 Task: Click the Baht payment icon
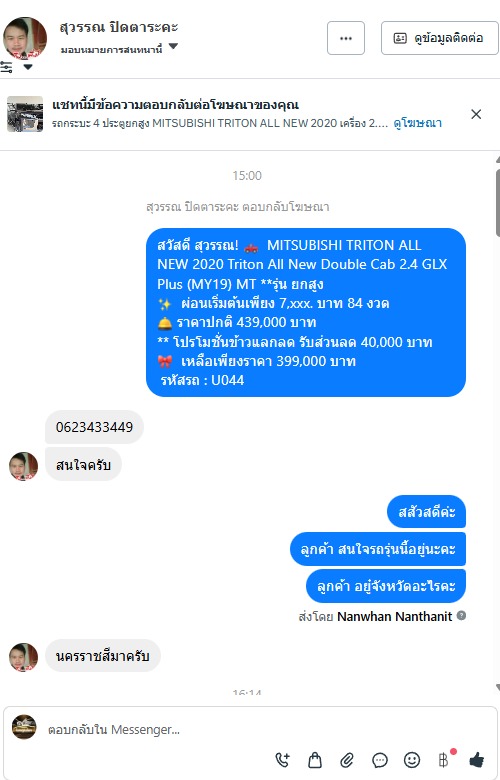(444, 760)
